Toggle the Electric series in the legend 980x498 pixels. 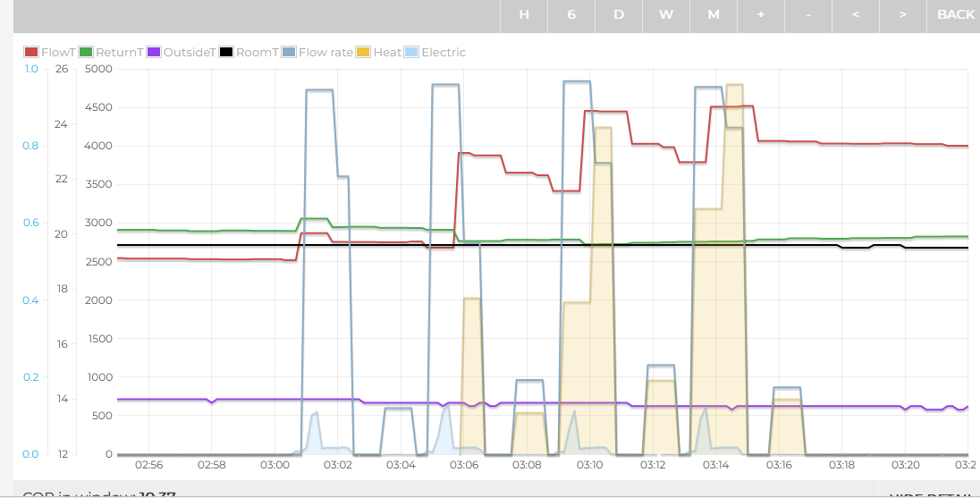point(444,53)
